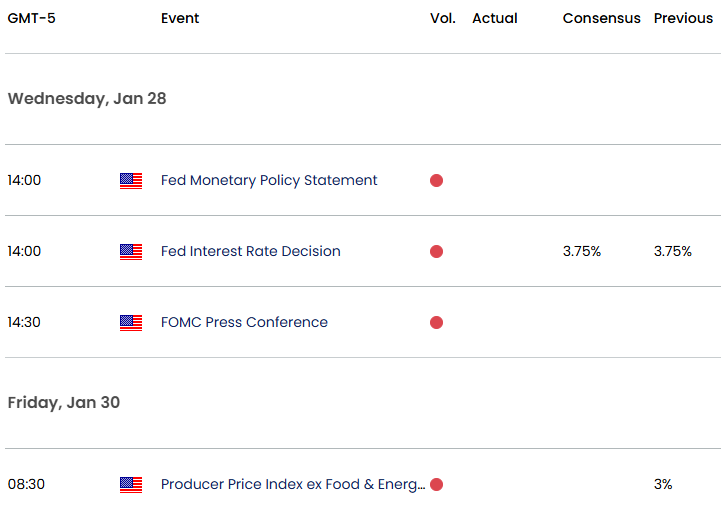Click the 3.75% consensus value
The image size is (721, 514).
click(x=582, y=252)
